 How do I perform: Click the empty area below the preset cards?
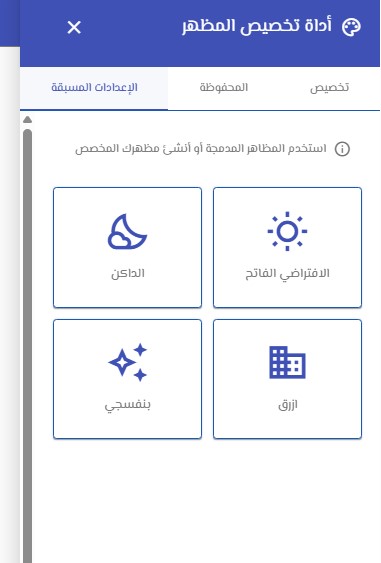tap(207, 503)
